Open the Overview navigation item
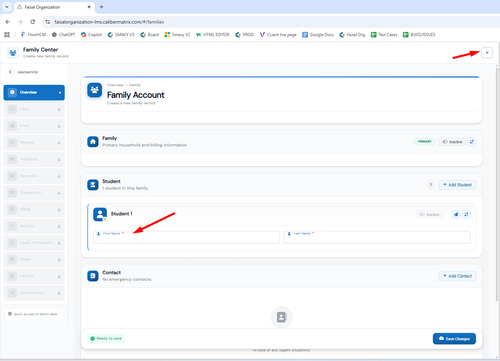 point(34,92)
